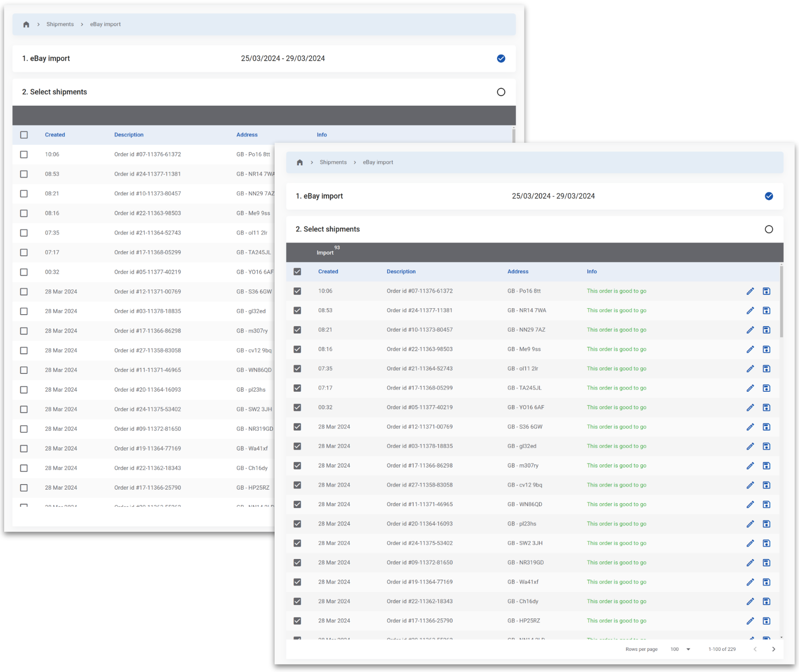Select the radio circle next to Select shipments
799x672 pixels.
click(769, 229)
